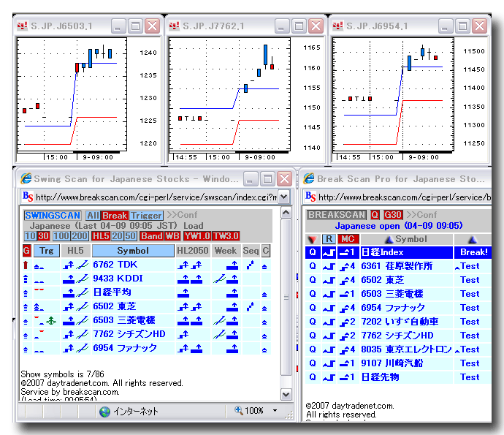Toggle the red HL5 filter button

coord(101,236)
